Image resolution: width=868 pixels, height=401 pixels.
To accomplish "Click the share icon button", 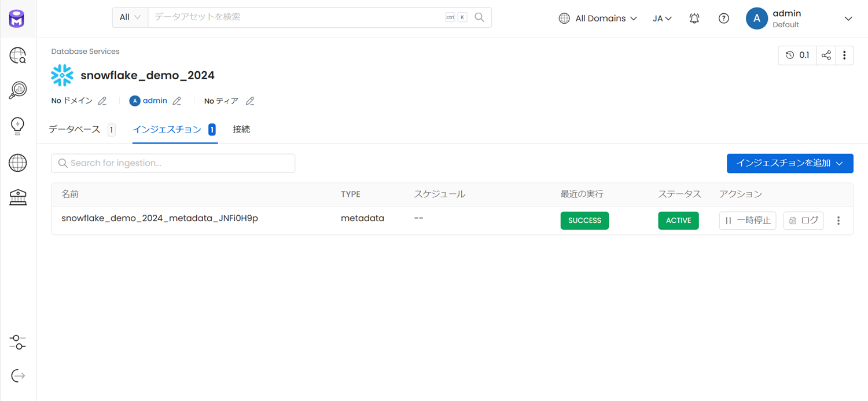I will tap(826, 56).
